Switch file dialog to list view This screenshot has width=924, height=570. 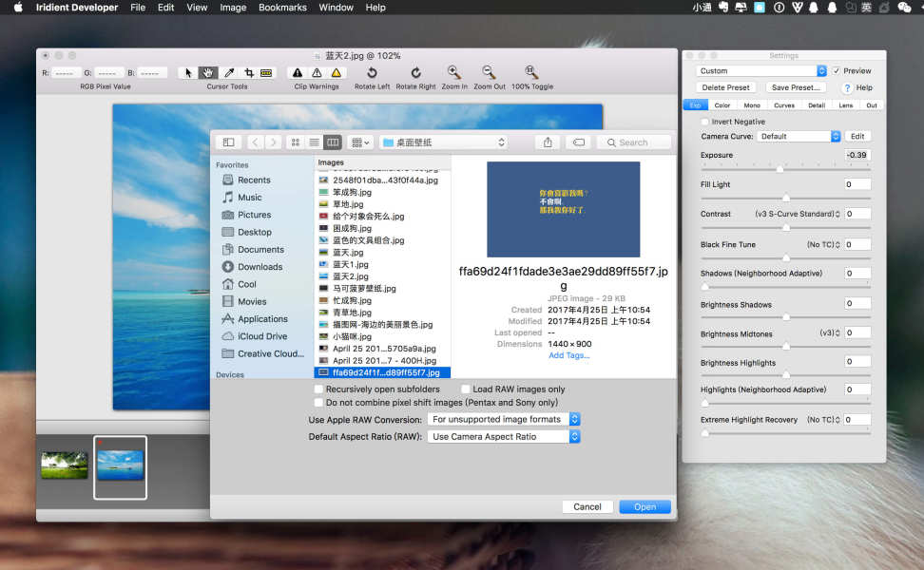[314, 142]
